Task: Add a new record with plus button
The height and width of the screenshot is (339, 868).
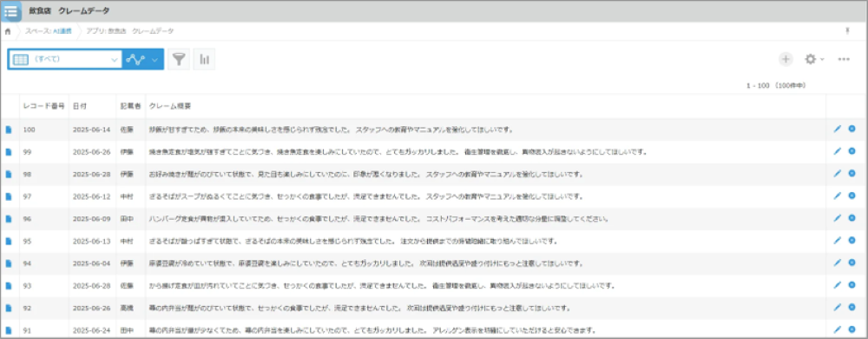Action: (x=786, y=59)
